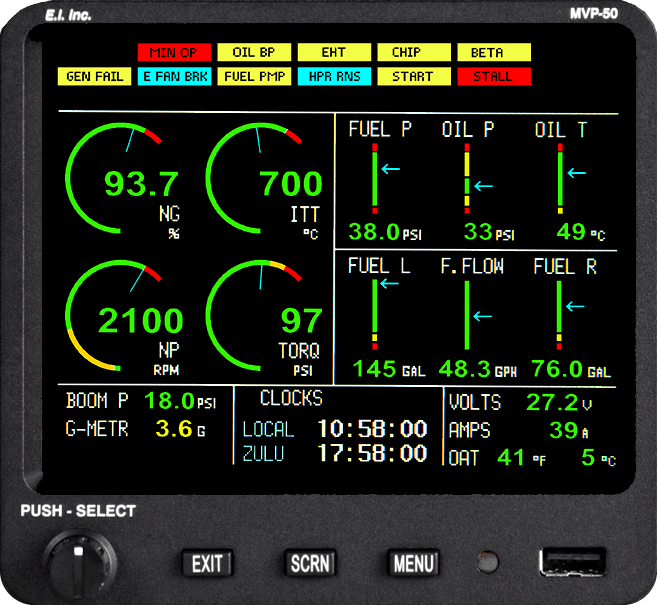Click the OIL P vertical bar

pyautogui.click(x=467, y=179)
